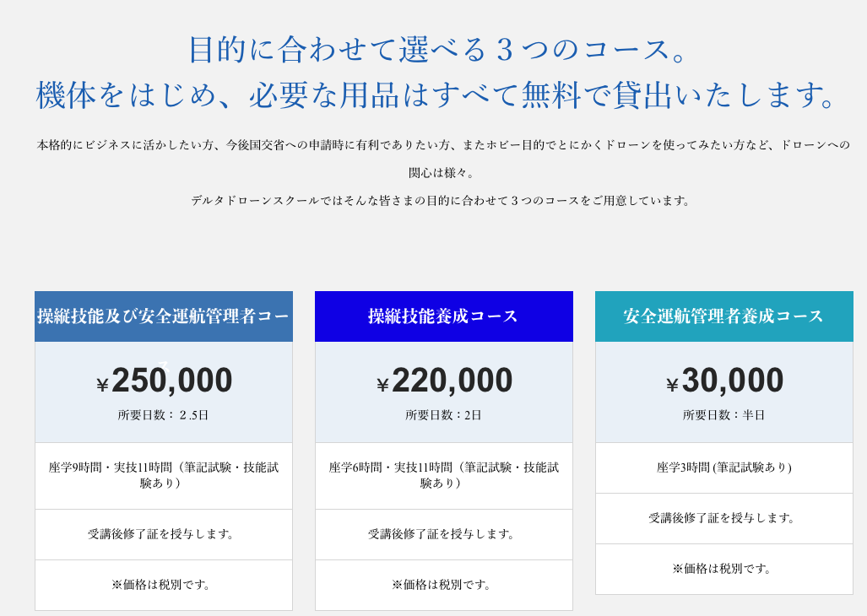Click the ¥250,000 price
This screenshot has height=616, width=867.
click(x=165, y=381)
